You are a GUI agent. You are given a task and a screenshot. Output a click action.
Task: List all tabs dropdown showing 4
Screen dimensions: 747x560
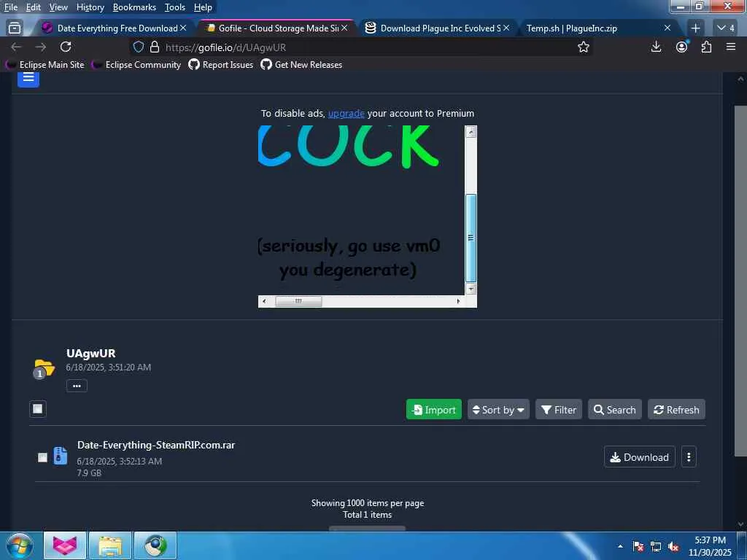726,28
